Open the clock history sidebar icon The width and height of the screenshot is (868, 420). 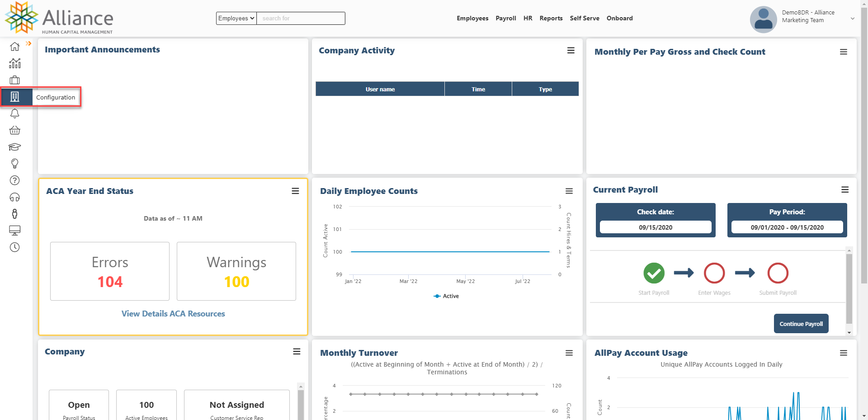tap(15, 247)
